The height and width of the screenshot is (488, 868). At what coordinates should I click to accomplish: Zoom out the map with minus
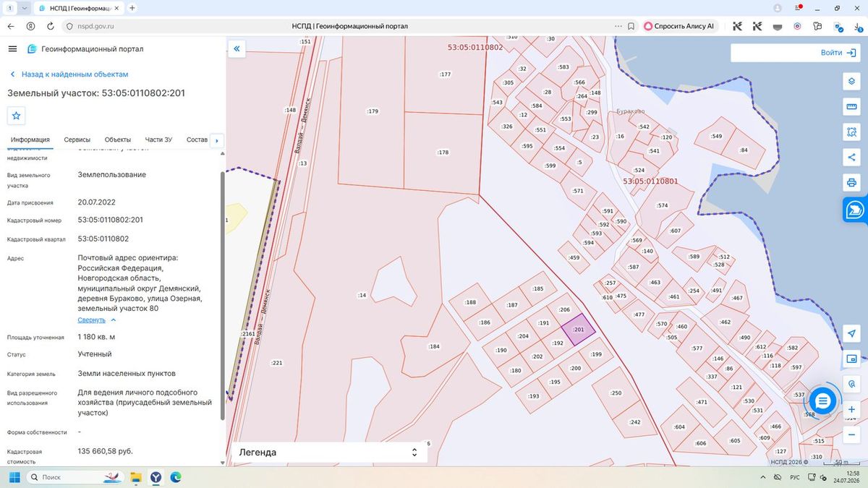pos(851,435)
